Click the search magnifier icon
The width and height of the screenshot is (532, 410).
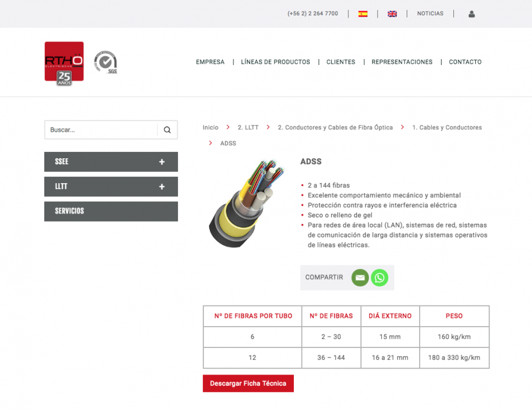coord(167,130)
